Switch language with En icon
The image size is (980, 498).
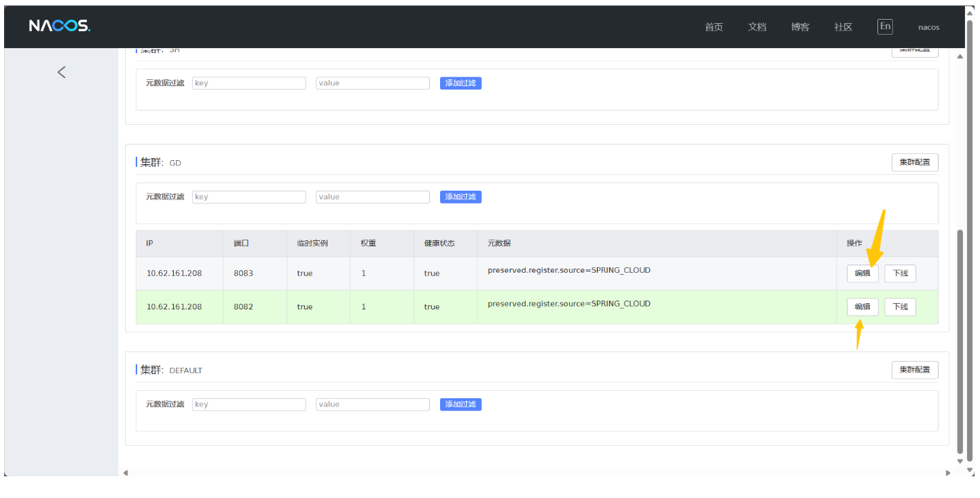[885, 26]
